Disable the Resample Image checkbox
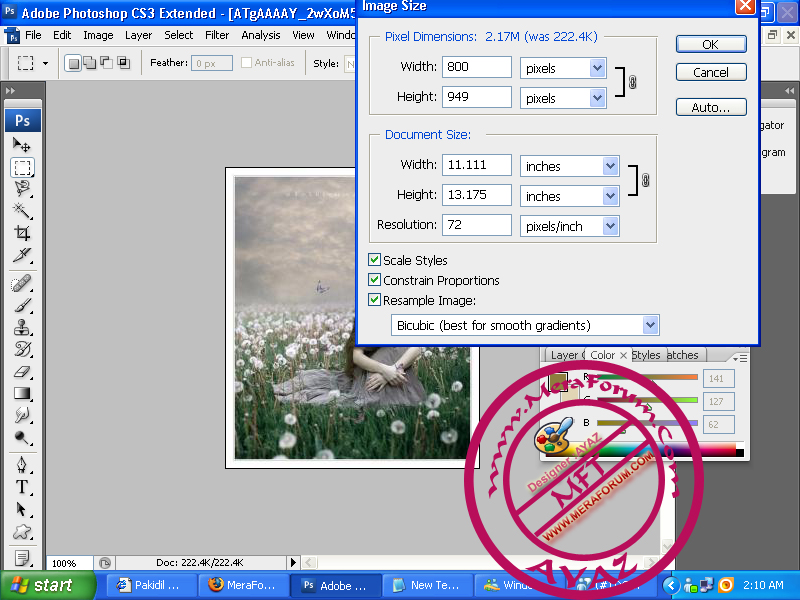 pyautogui.click(x=375, y=300)
